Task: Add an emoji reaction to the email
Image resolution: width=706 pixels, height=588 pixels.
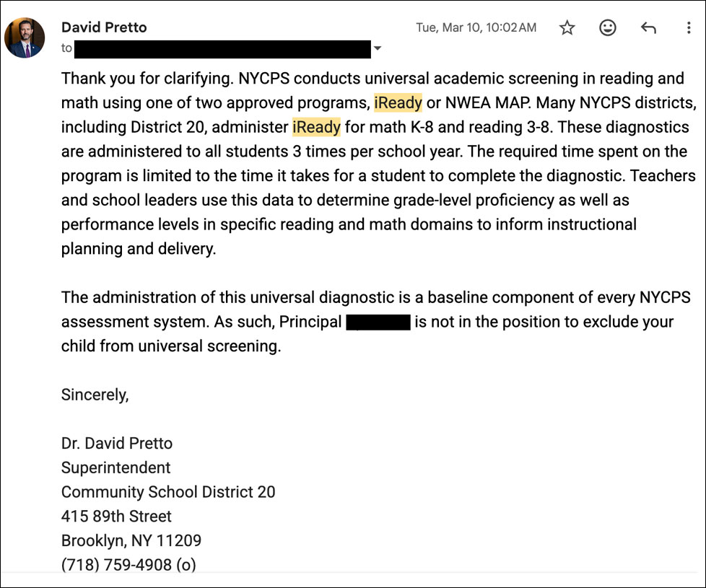Action: pyautogui.click(x=608, y=28)
